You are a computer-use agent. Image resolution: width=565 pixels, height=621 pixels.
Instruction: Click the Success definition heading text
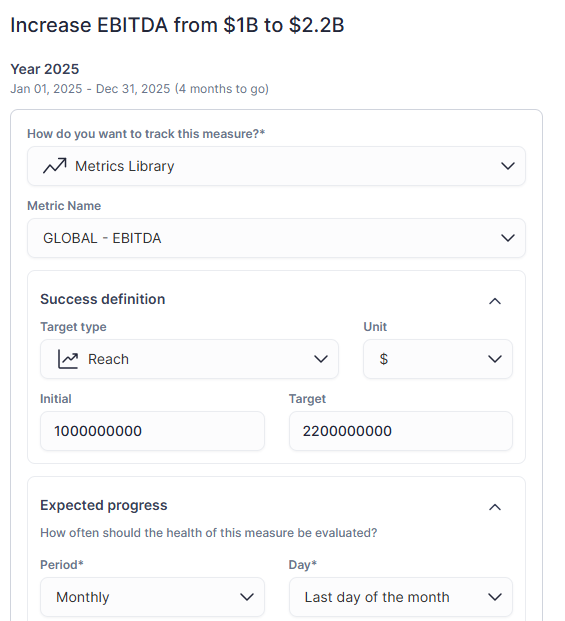click(103, 299)
